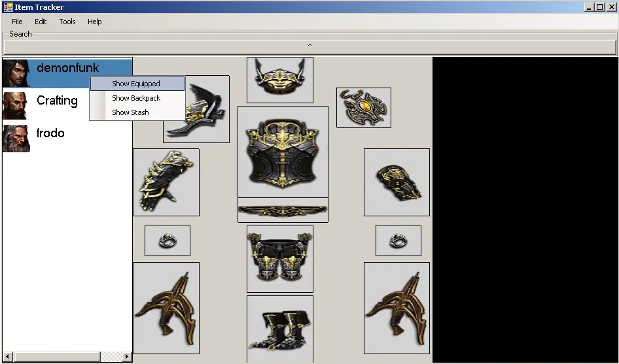Select the demonfunk character name
Viewport: 619px width, 364px height.
pos(67,68)
